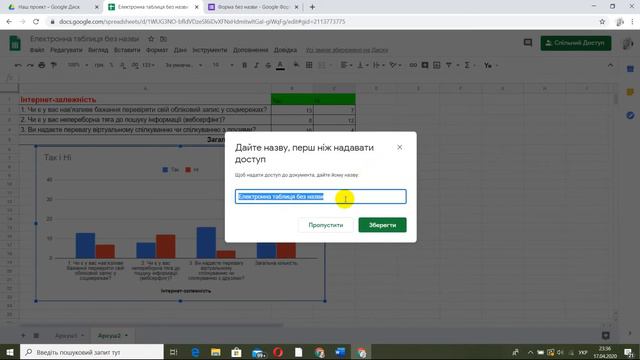
Task: Open the Файл menu
Action: point(37,50)
